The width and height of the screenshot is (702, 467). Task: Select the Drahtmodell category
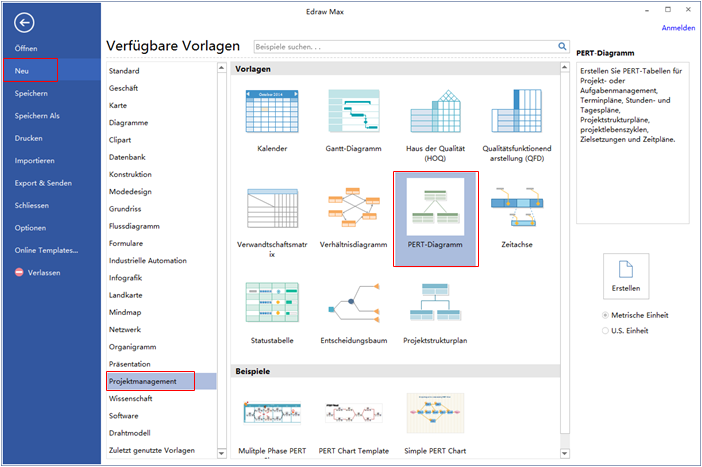129,433
